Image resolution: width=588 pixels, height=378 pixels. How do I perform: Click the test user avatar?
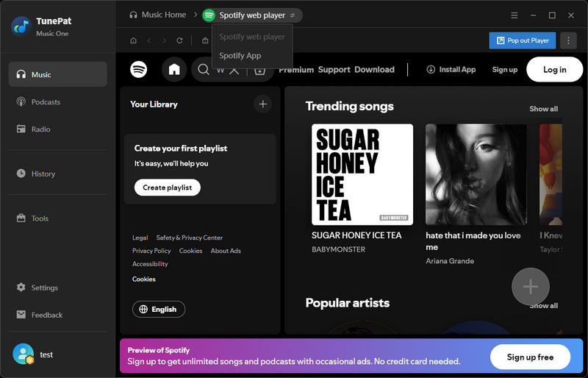(23, 354)
